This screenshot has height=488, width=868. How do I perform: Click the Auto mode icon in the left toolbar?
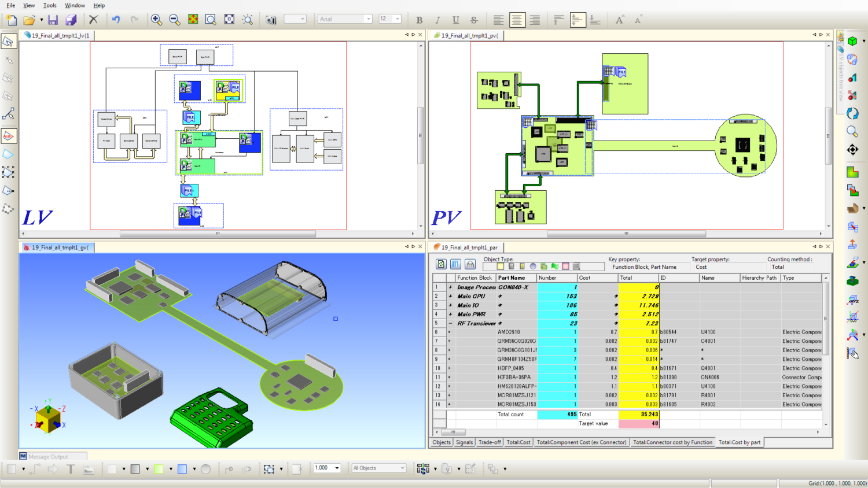[x=8, y=135]
